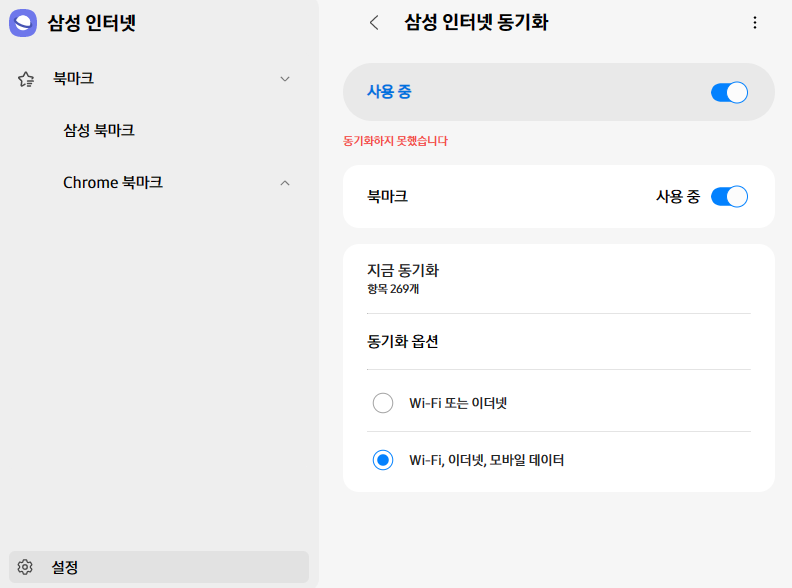Image resolution: width=792 pixels, height=588 pixels.
Task: Collapse the Chrome 북마크 chevron
Action: 285,183
